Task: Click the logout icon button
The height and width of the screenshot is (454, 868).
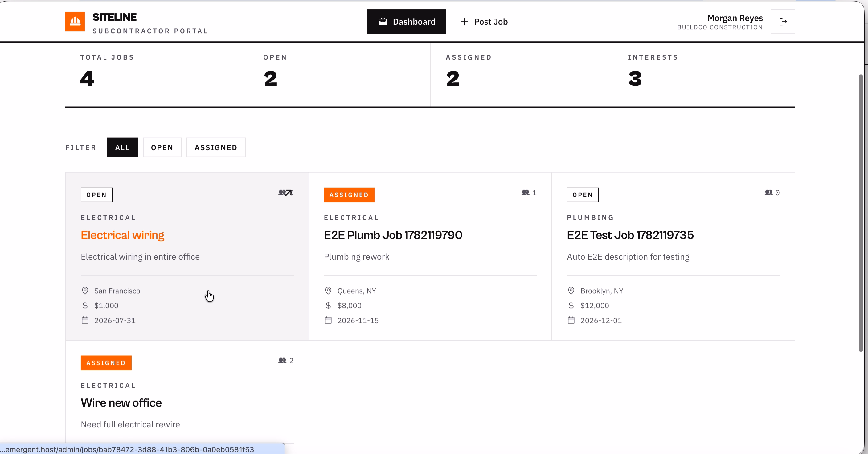Action: pos(783,22)
